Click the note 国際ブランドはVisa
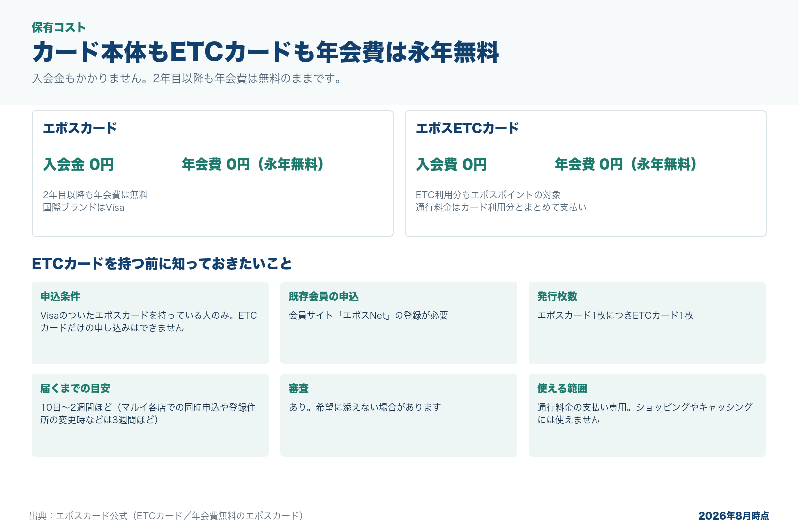Screen dimensions: 798x532 (x=84, y=207)
